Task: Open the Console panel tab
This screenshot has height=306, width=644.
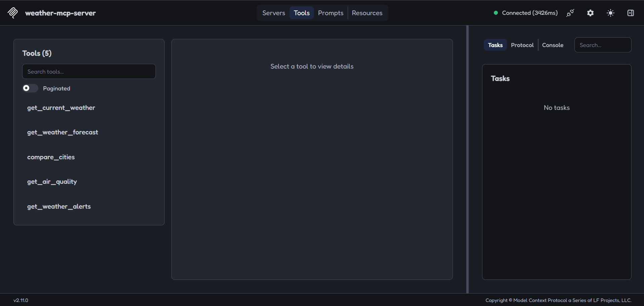Action: click(553, 45)
